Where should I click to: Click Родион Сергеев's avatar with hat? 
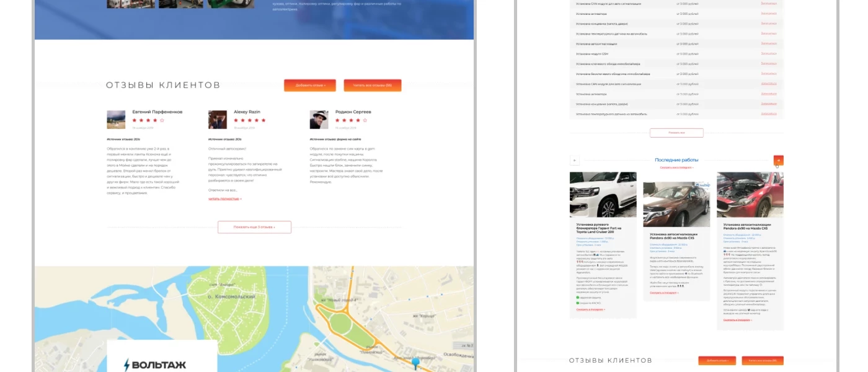click(319, 120)
